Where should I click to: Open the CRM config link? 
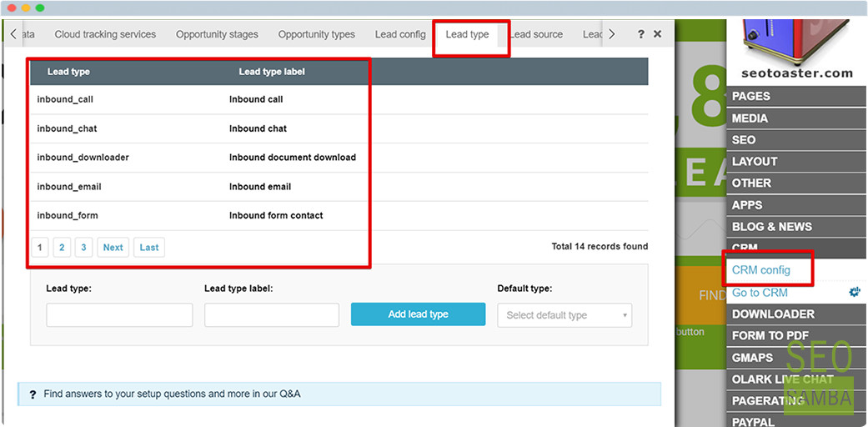760,270
